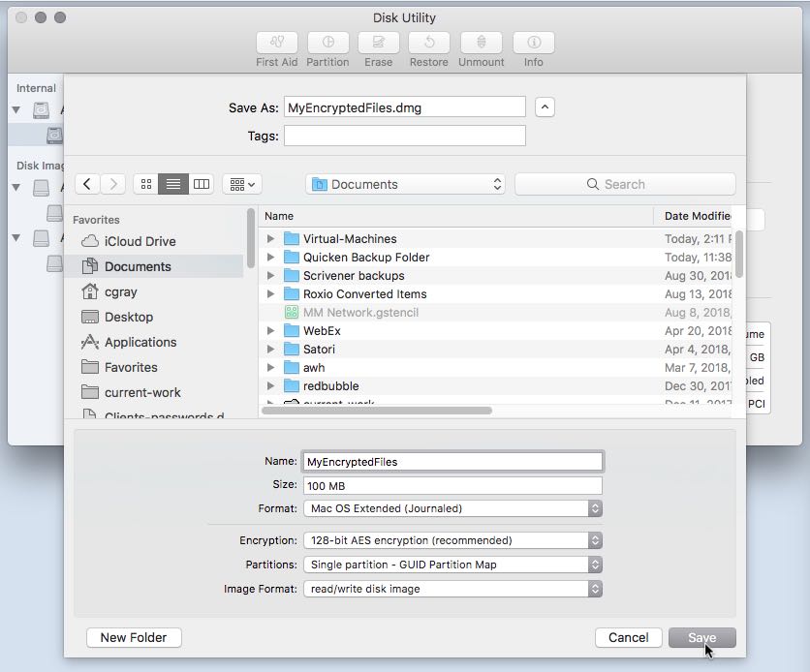Click the New Folder button
The image size is (810, 672).
134,637
